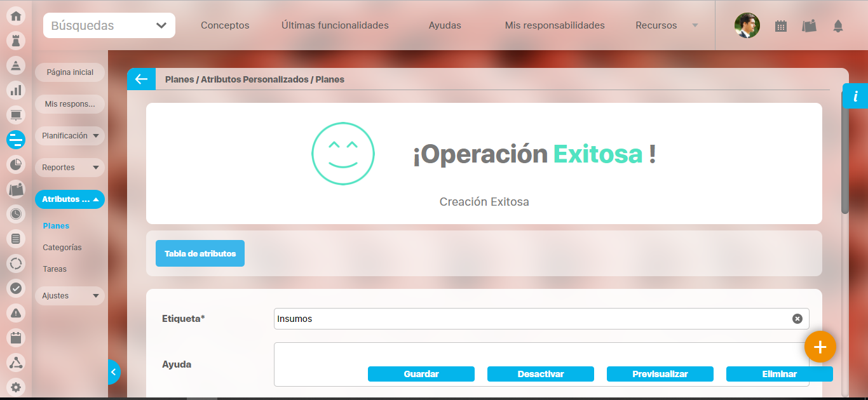
Task: Click the back arrow beside breadcrumb
Action: pos(141,79)
